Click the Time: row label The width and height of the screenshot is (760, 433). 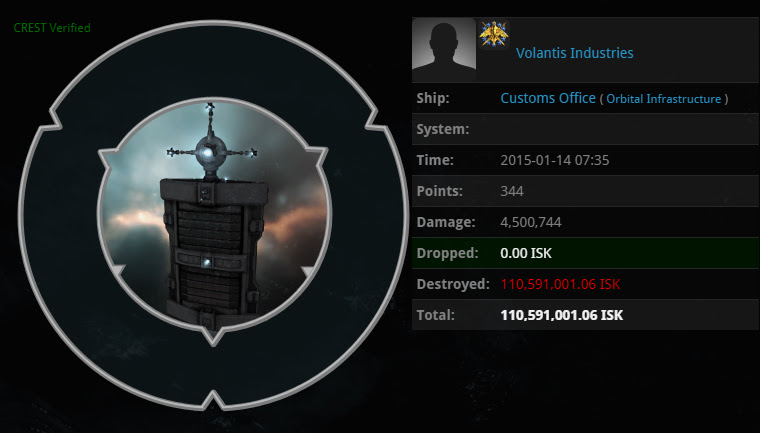click(x=435, y=160)
